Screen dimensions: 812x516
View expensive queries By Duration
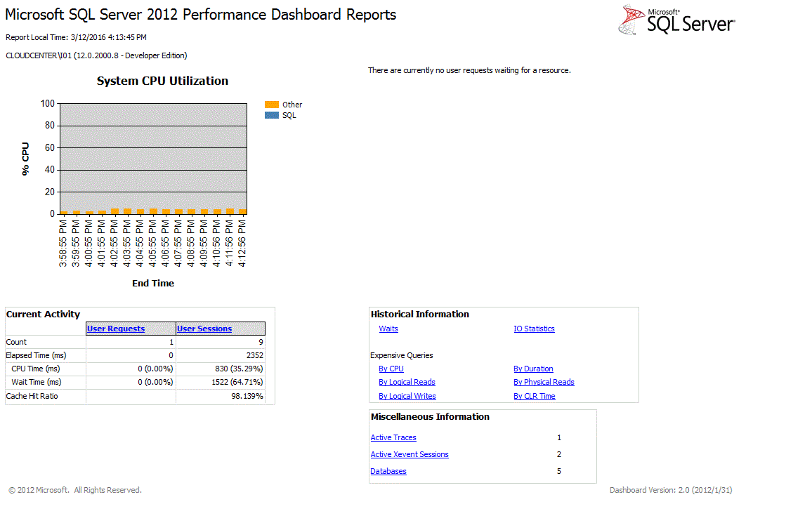tap(533, 369)
